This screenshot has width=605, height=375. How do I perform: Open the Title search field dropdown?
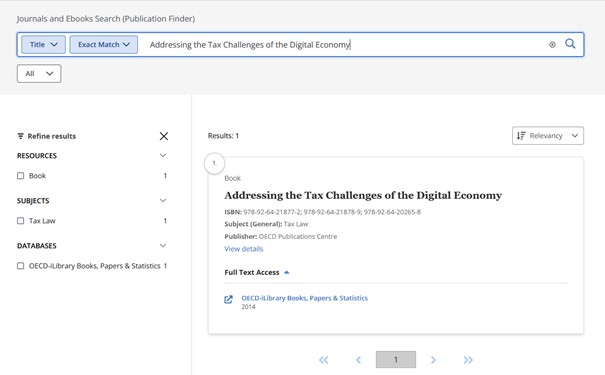pyautogui.click(x=43, y=44)
